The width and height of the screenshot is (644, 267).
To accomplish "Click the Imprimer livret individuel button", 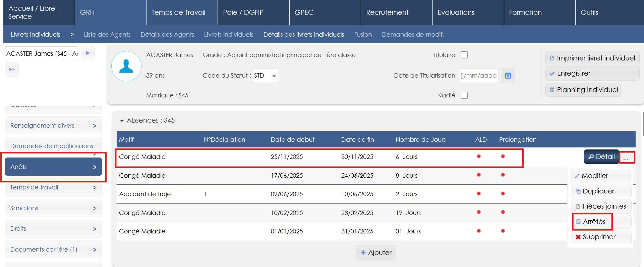I will click(592, 58).
